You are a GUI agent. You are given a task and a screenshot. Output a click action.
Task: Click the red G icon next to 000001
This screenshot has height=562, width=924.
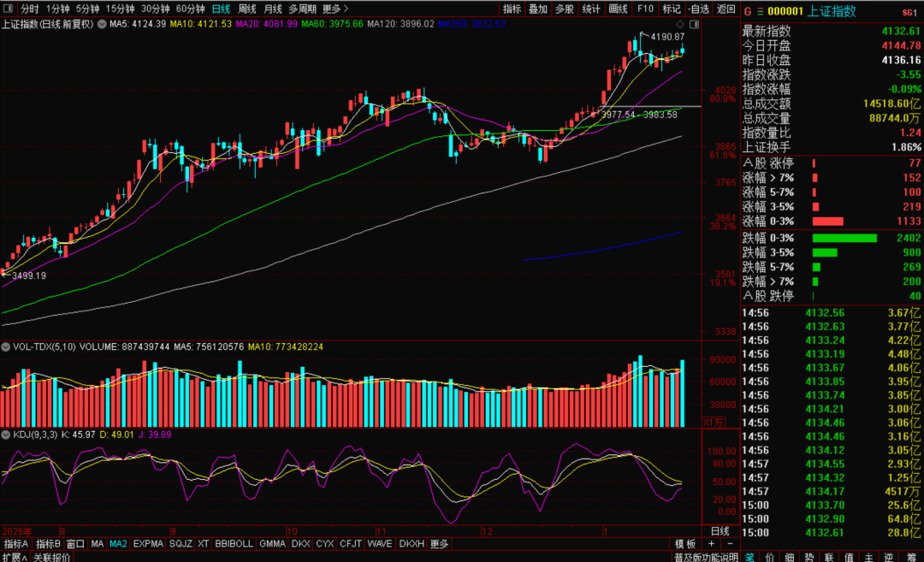pyautogui.click(x=747, y=12)
